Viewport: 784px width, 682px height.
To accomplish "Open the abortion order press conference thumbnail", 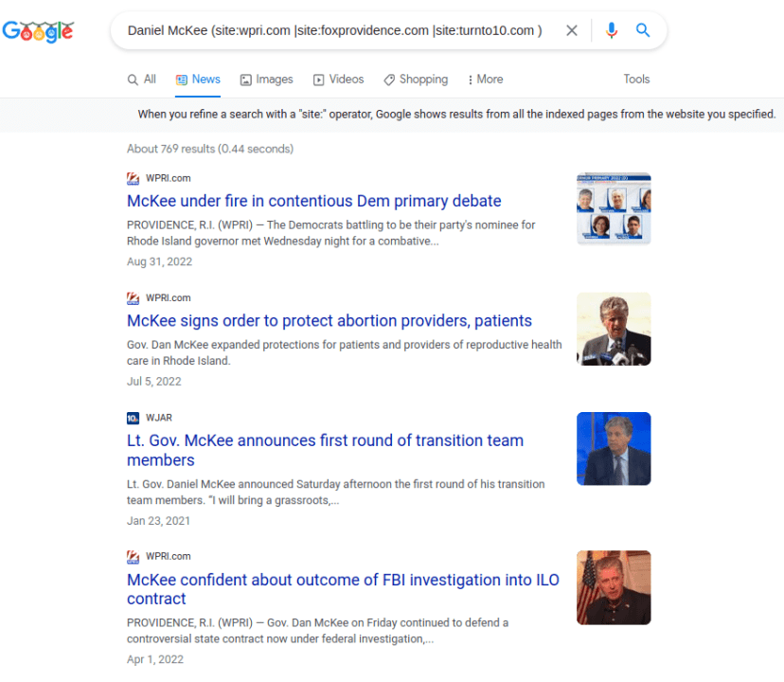I will pos(614,329).
